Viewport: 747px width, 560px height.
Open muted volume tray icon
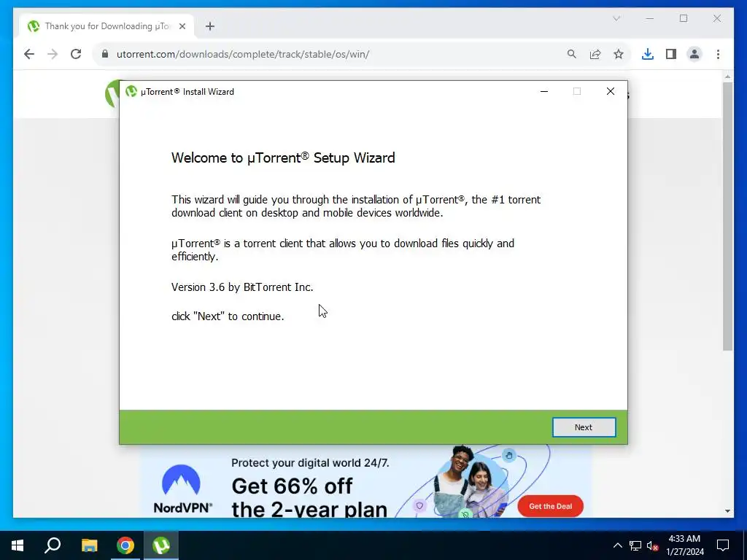pos(653,545)
